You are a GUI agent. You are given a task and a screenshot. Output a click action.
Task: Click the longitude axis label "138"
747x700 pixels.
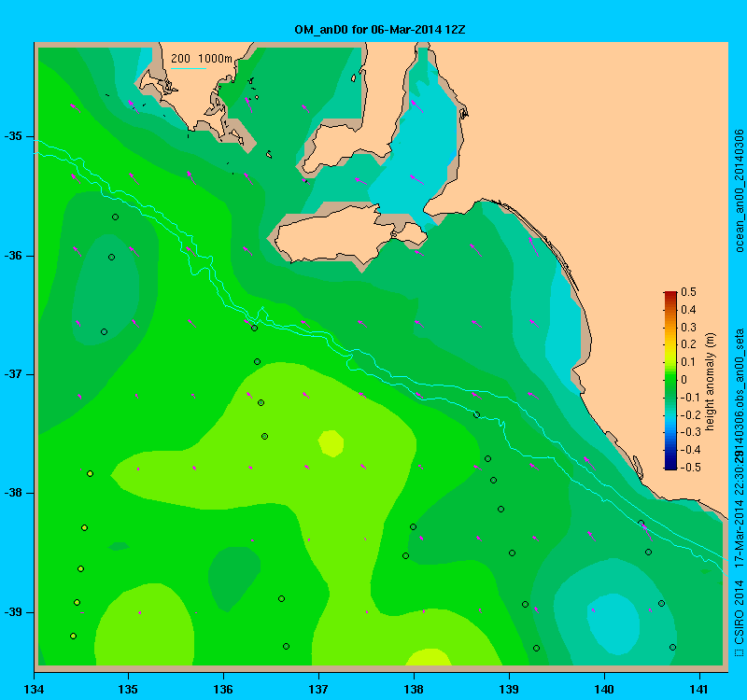414,689
